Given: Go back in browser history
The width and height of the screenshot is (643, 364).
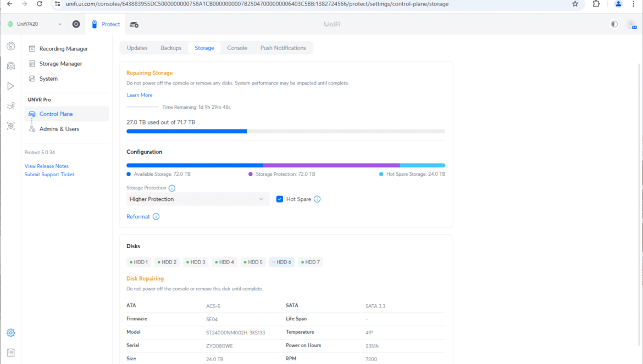Looking at the screenshot, I should [x=9, y=4].
